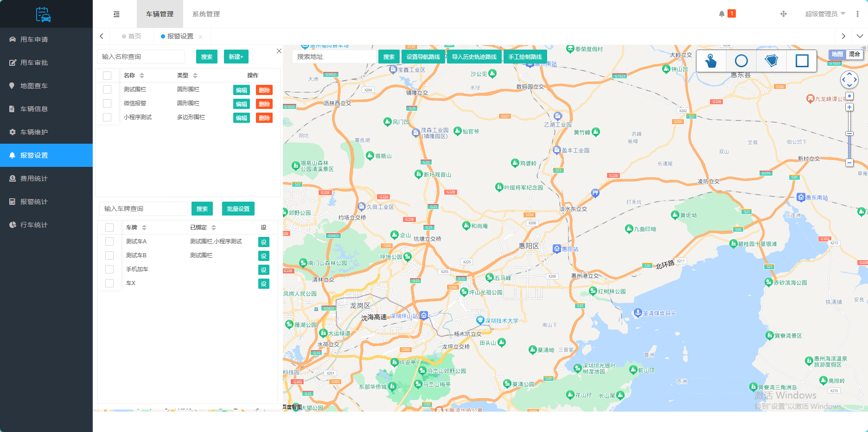Check the 微信报警 row checkbox

(x=107, y=103)
